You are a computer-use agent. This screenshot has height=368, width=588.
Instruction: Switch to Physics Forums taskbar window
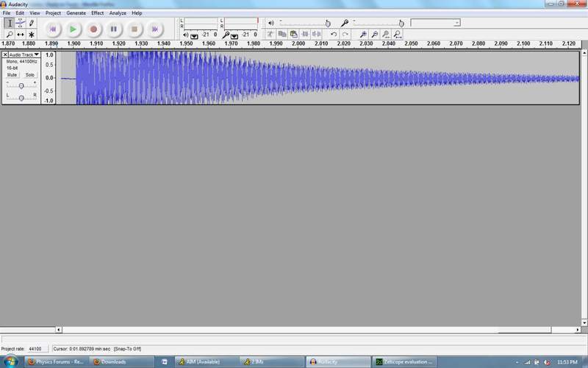click(x=56, y=362)
